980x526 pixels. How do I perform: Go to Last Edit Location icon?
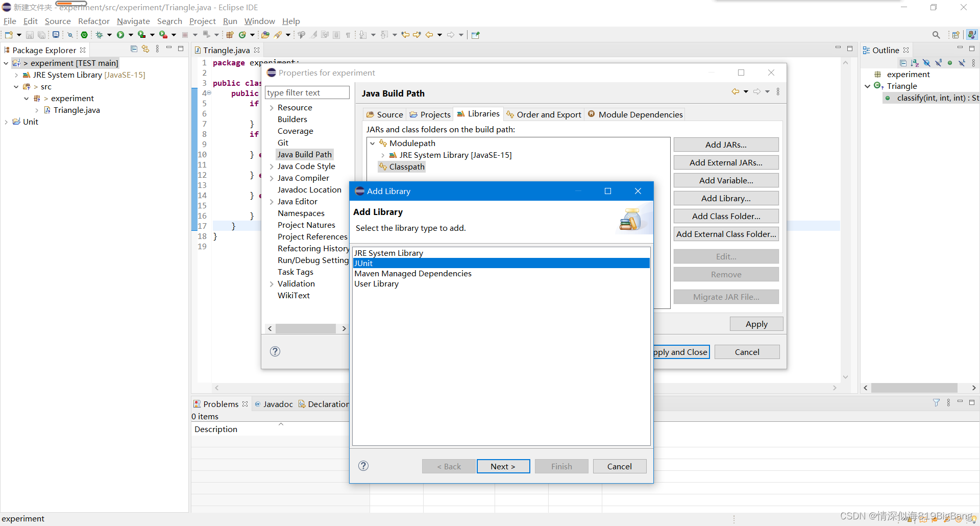tap(406, 35)
